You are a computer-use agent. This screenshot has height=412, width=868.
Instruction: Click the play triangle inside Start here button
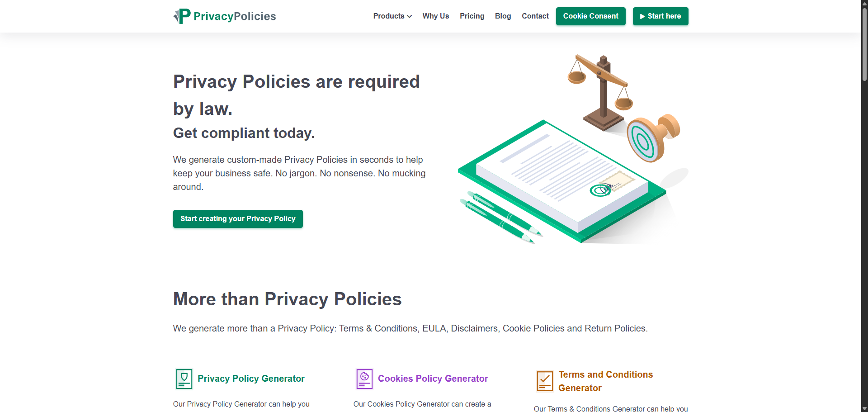[643, 16]
